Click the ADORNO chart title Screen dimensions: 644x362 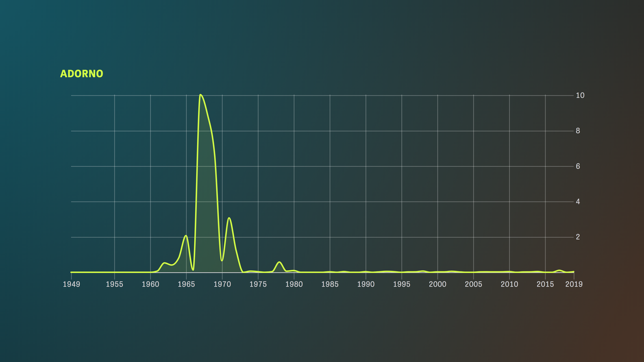[81, 74]
